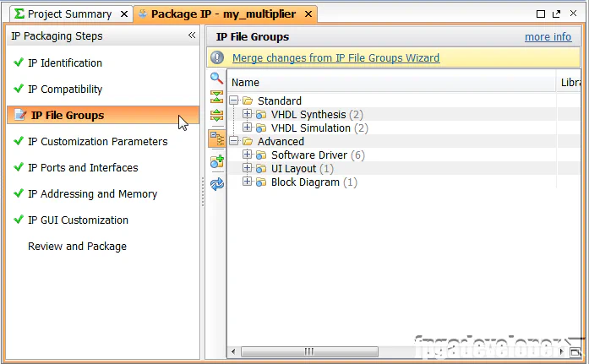Viewport: 589px width, 364px height.
Task: Click the Block Diagram folder icon
Action: (x=261, y=182)
